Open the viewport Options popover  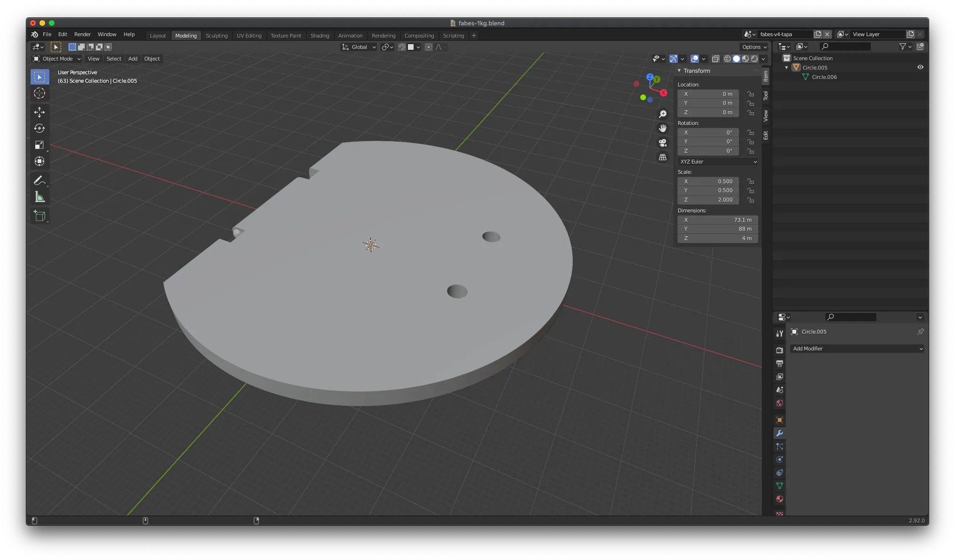754,47
